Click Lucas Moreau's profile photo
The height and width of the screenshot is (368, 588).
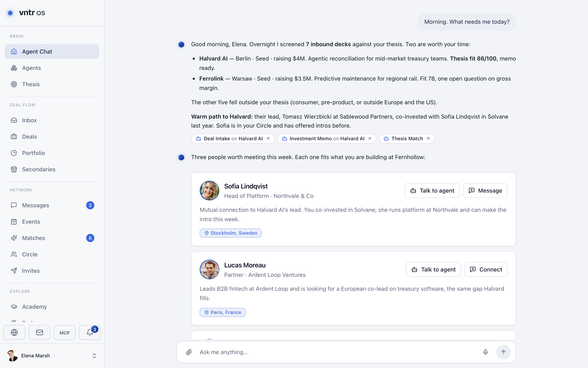click(209, 269)
